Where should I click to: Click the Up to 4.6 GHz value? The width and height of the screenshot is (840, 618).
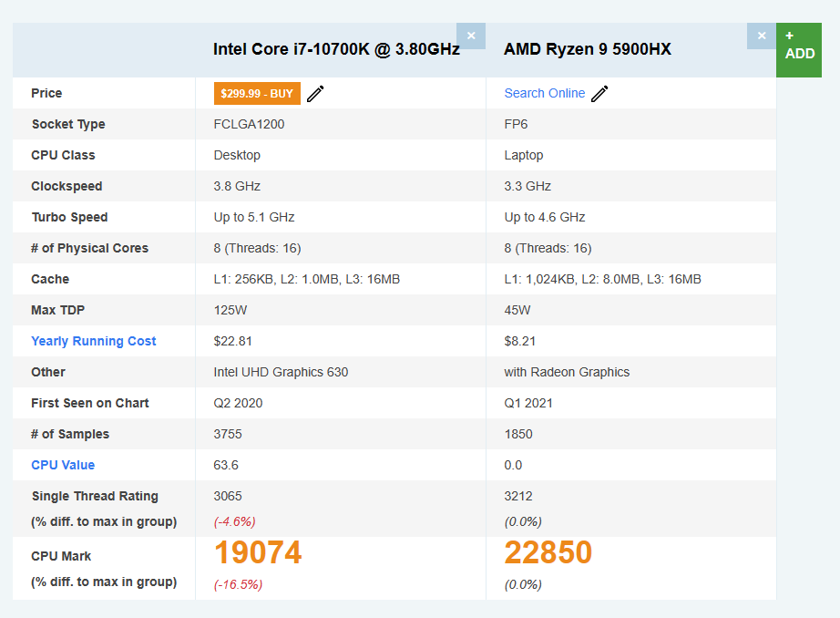tap(544, 218)
